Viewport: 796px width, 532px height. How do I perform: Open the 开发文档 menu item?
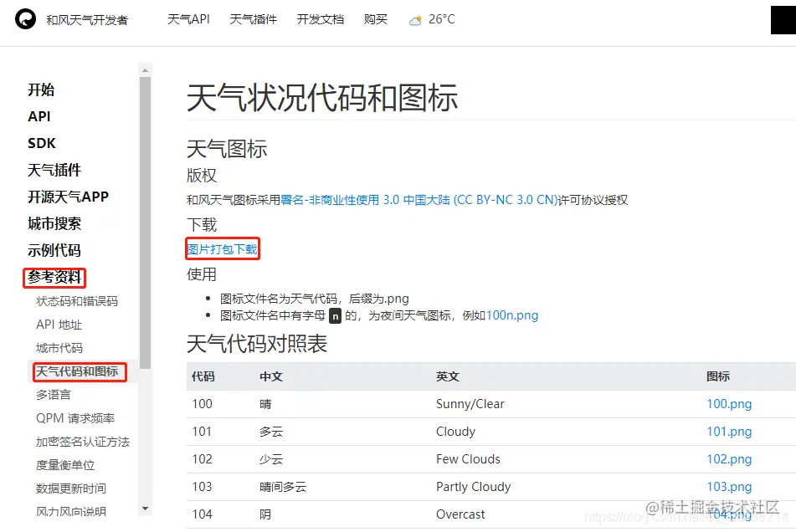[320, 19]
